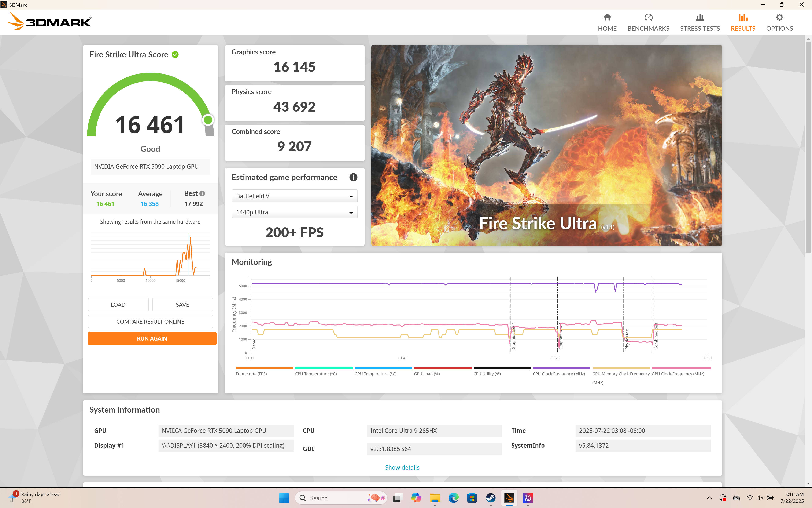Screen dimensions: 812x508
Task: Click COMPARE RESULT ONLINE button
Action: pyautogui.click(x=150, y=322)
